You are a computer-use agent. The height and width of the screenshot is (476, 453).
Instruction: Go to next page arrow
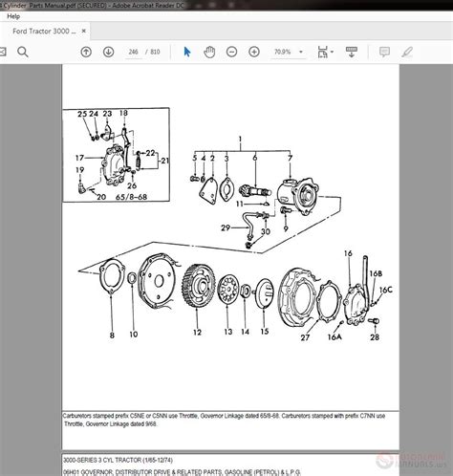pos(108,52)
